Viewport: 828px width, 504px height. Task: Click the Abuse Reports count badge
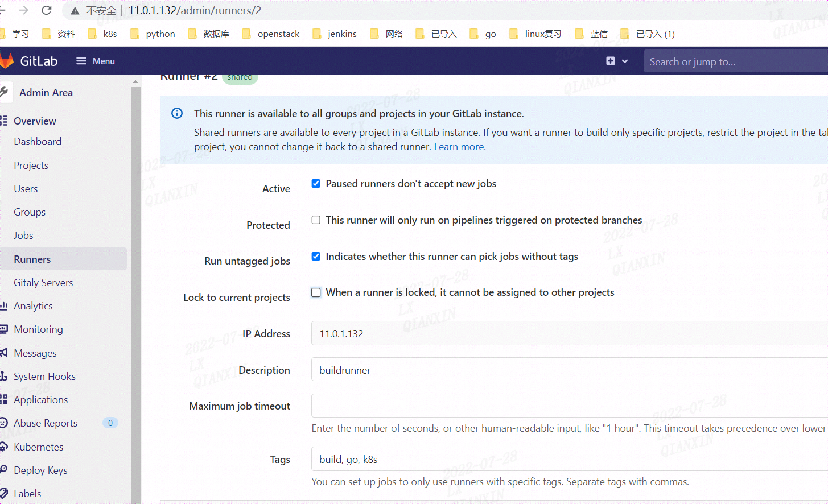(x=110, y=423)
